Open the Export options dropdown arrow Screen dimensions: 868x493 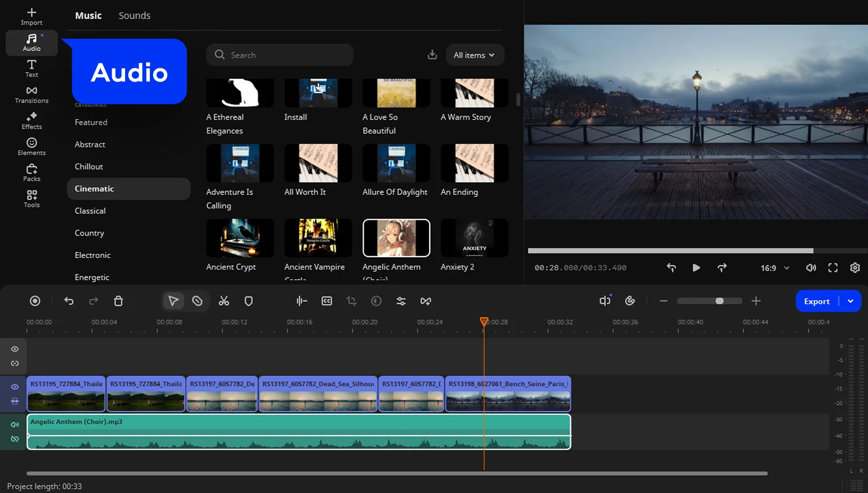point(850,301)
